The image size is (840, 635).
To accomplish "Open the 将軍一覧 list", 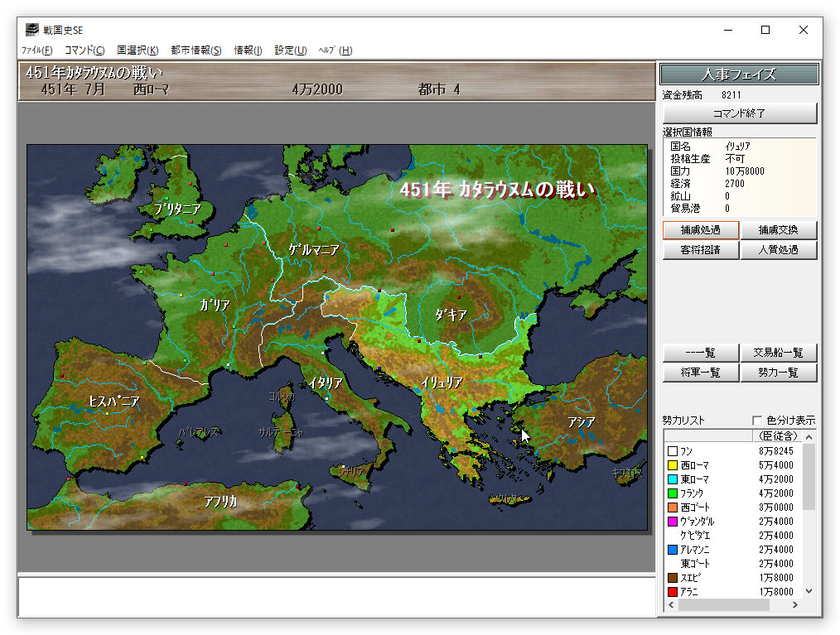I will 700,373.
